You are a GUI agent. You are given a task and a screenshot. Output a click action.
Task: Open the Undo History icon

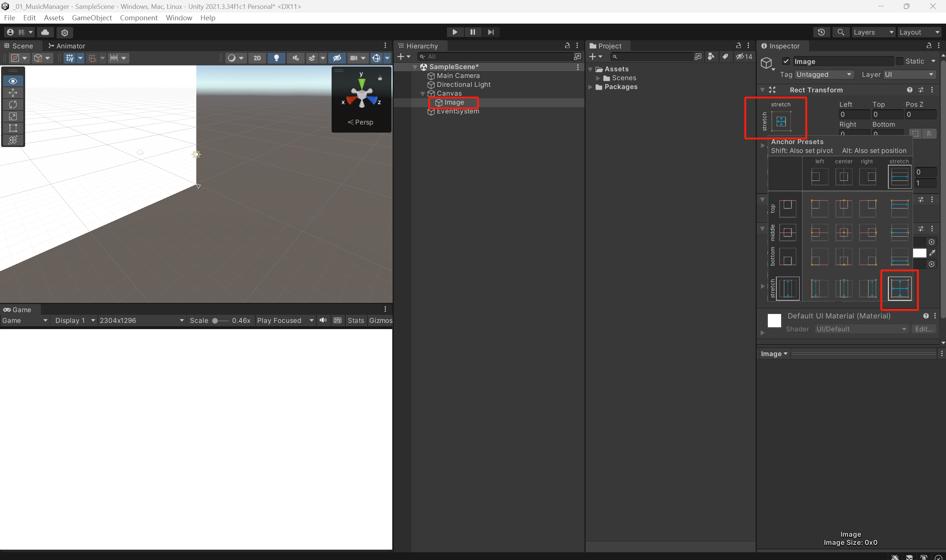(821, 32)
